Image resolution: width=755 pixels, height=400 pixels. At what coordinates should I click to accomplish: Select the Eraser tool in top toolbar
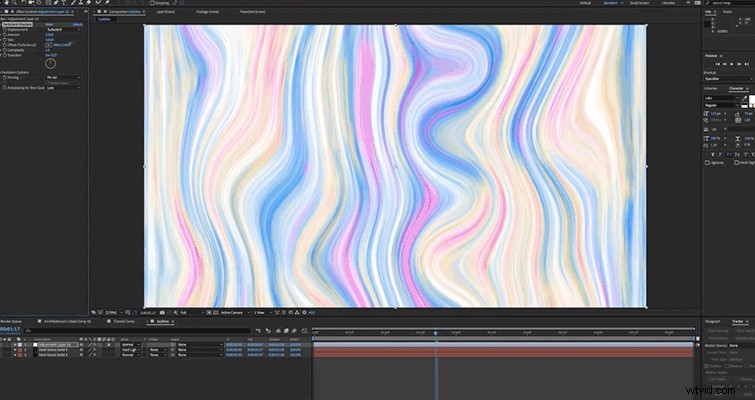click(89, 3)
